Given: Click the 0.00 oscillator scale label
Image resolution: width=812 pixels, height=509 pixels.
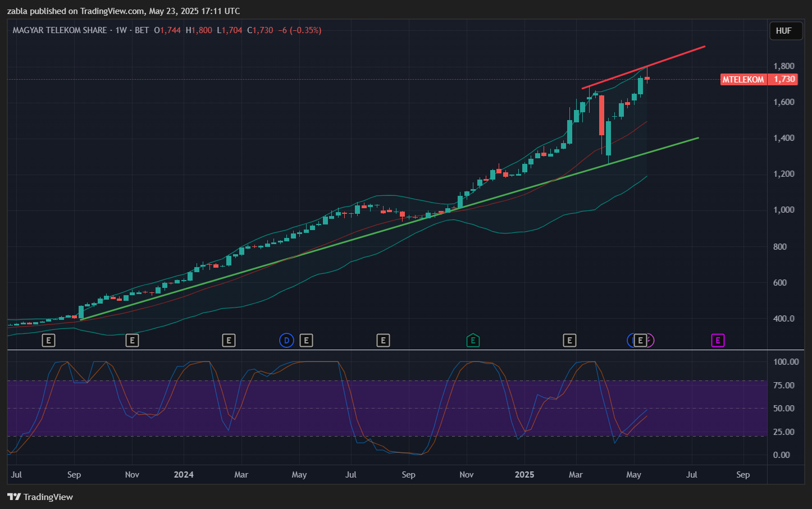Looking at the screenshot, I should 782,455.
